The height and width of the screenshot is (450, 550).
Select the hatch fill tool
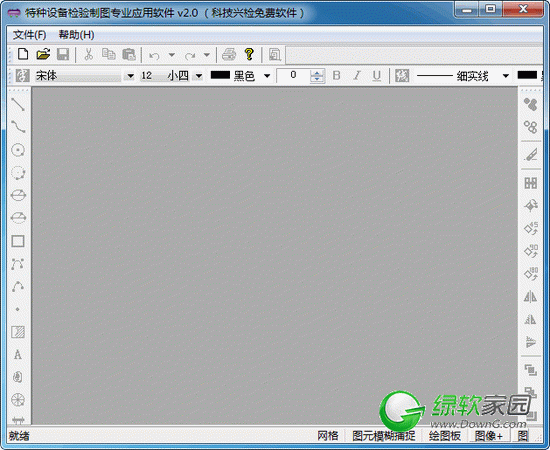pyautogui.click(x=18, y=332)
